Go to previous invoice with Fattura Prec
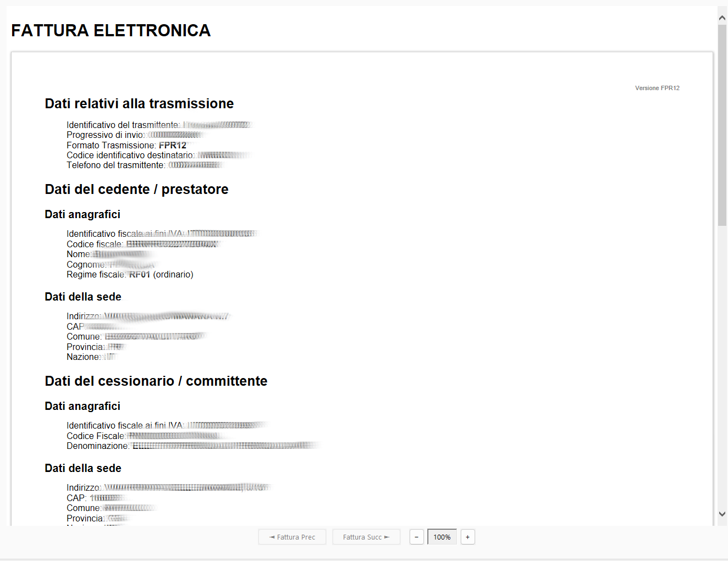The height and width of the screenshot is (561, 728). [x=292, y=537]
